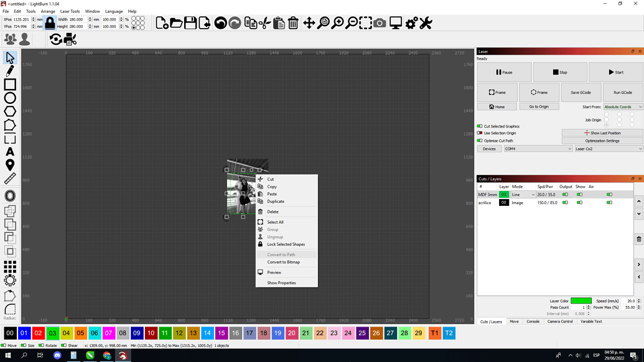
Task: Switch to the Camera Control tab
Action: coord(559,322)
